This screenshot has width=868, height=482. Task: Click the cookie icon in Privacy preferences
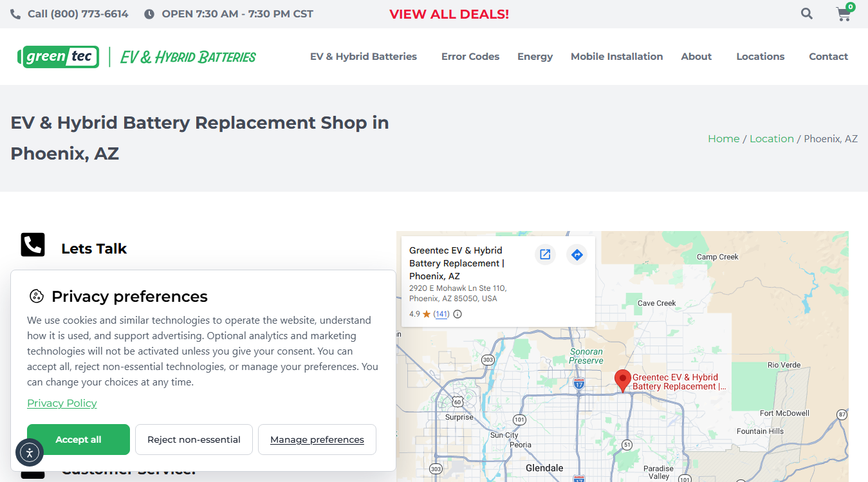point(37,296)
